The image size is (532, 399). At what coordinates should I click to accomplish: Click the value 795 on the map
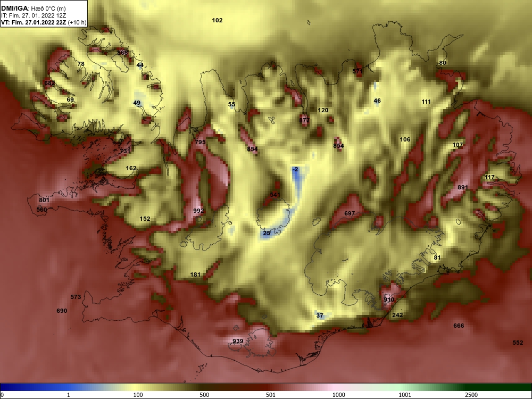pyautogui.click(x=200, y=142)
